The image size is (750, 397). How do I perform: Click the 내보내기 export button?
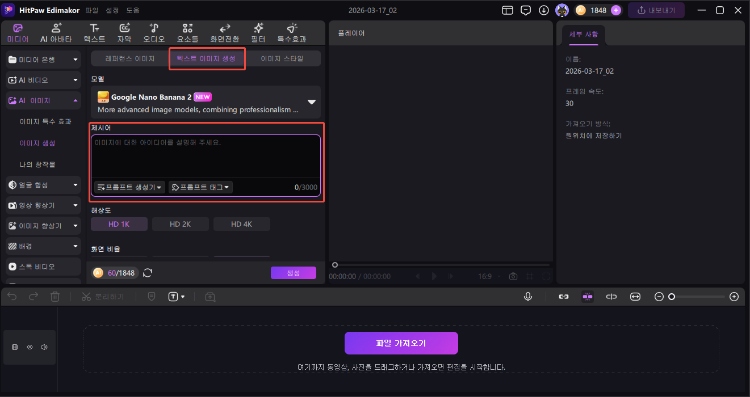(x=656, y=11)
